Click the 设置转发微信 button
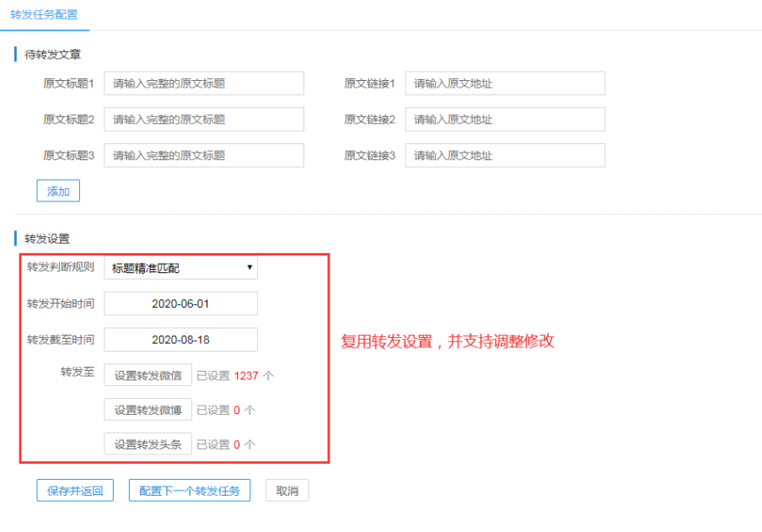The image size is (762, 532). [x=148, y=375]
